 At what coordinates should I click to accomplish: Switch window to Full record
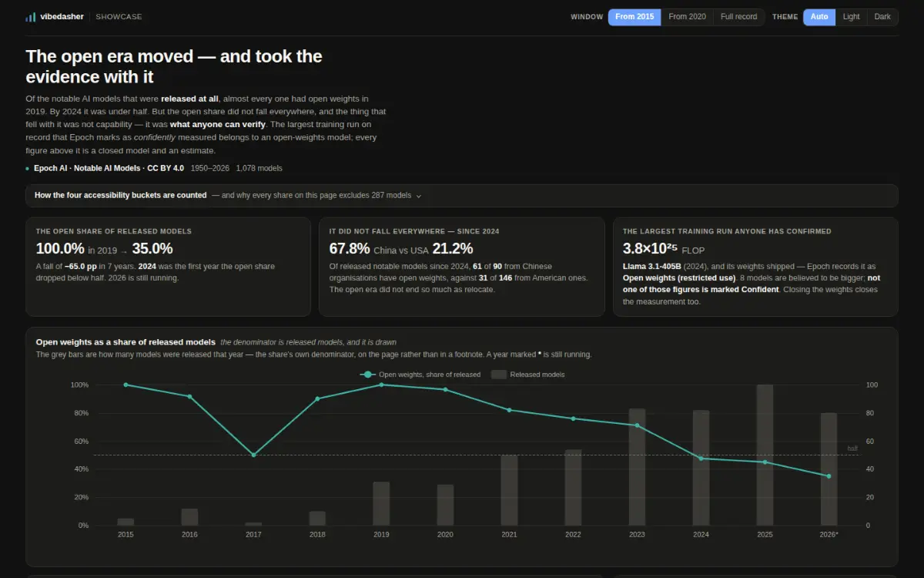(738, 17)
